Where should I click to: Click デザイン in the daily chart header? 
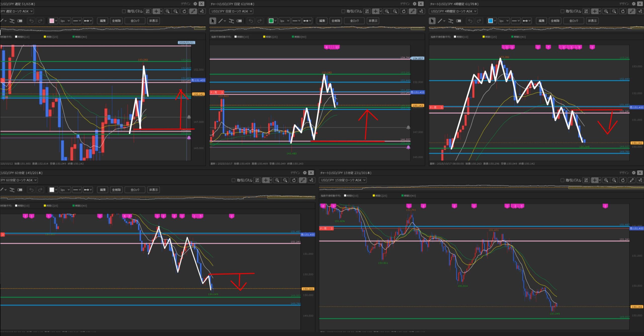pyautogui.click(x=405, y=4)
